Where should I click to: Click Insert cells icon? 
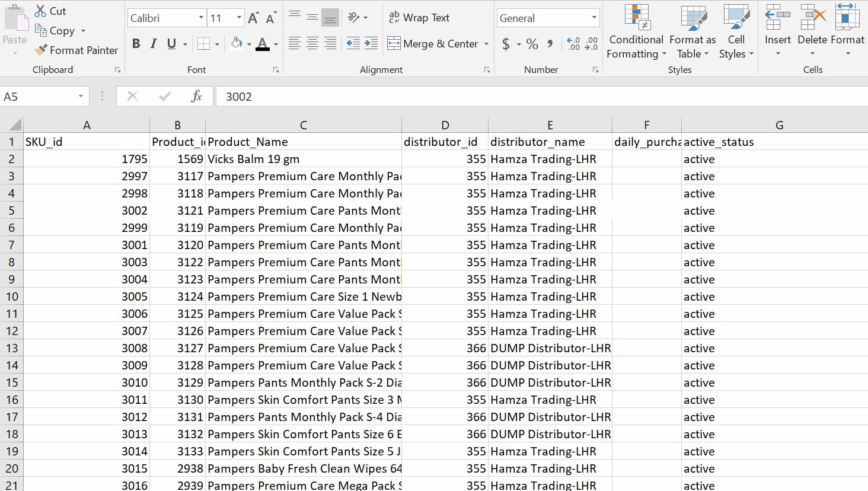pyautogui.click(x=777, y=17)
